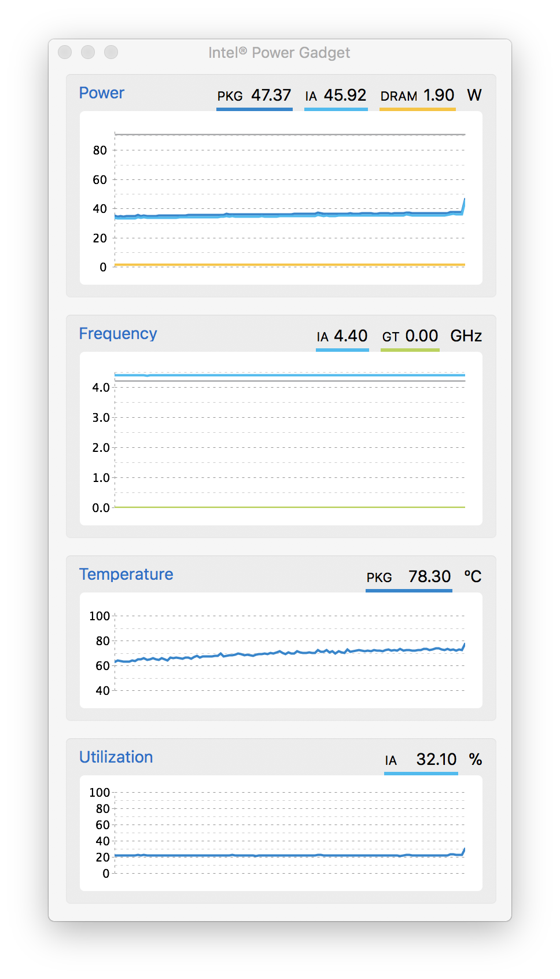560x979 pixels.
Task: Select the IA 45.92 power readout
Action: click(336, 95)
